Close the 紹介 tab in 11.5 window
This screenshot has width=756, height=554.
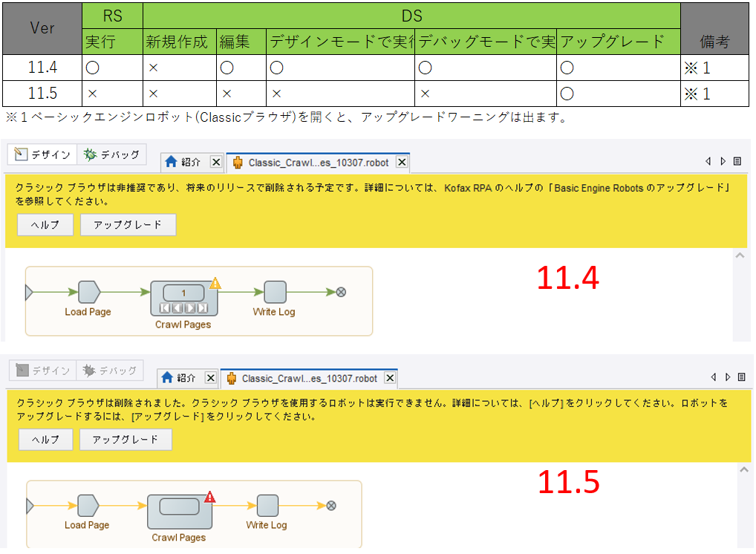[x=210, y=377]
